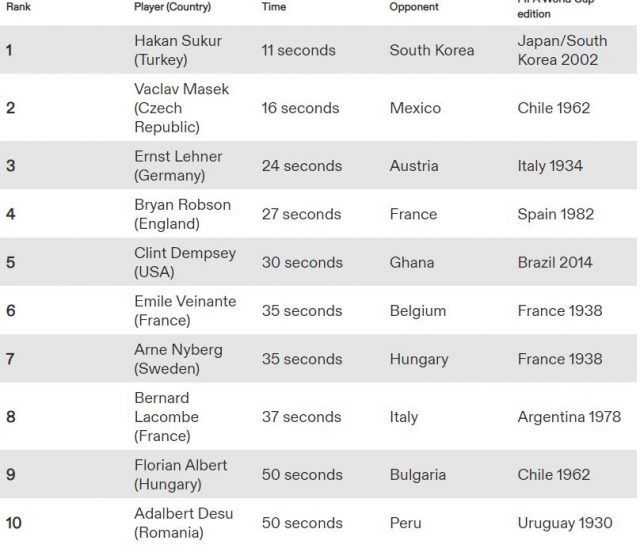
Task: Click the Argentina 1978 edition cell
Action: coord(567,417)
